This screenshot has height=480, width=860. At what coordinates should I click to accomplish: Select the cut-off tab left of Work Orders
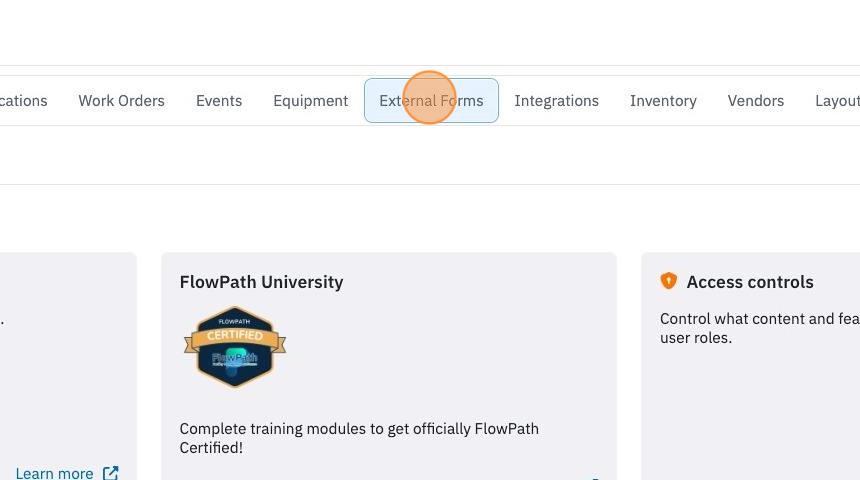coord(24,100)
